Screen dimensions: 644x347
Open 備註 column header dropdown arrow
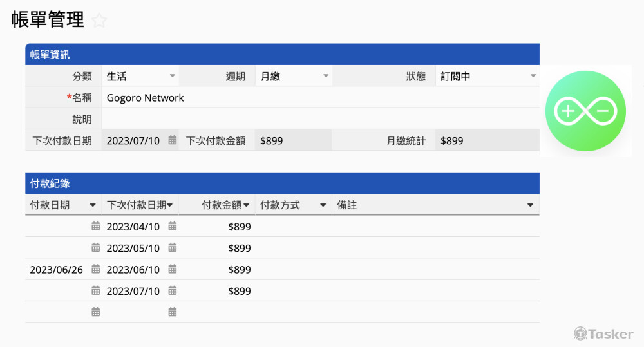click(530, 205)
